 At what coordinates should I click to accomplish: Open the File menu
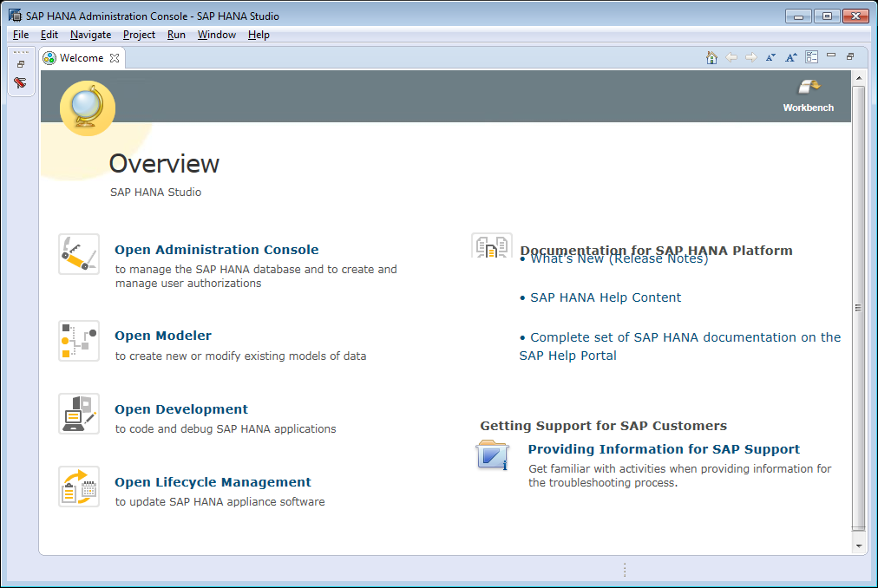(x=21, y=35)
